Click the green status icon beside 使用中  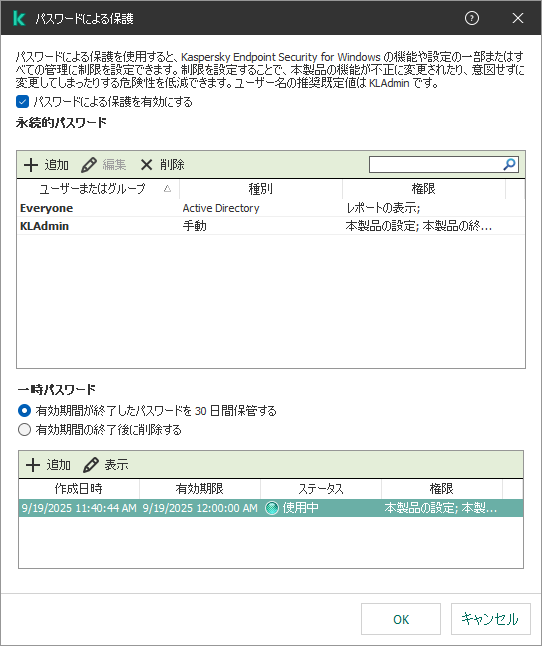[x=272, y=508]
